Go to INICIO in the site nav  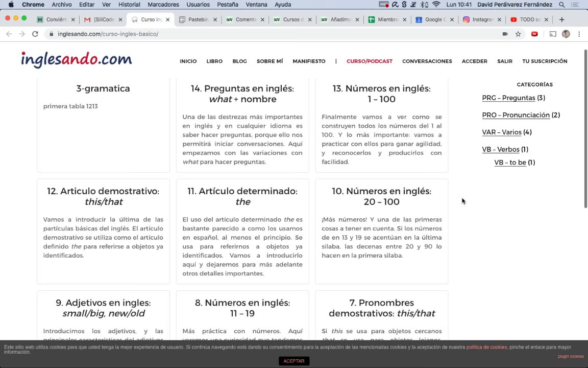(x=188, y=61)
